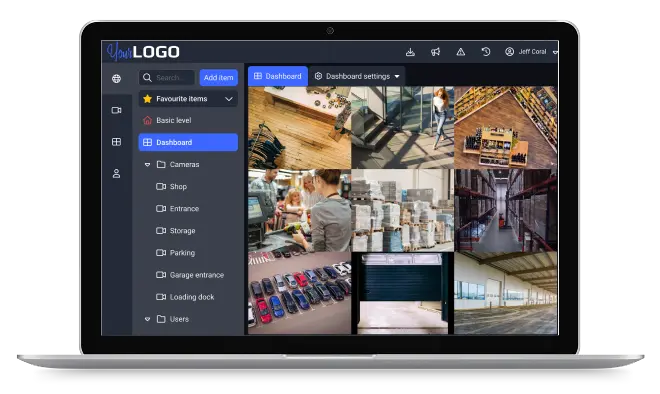Viewport: 660px width, 394px height.
Task: Open the Dashboard settings tab
Action: (x=357, y=76)
